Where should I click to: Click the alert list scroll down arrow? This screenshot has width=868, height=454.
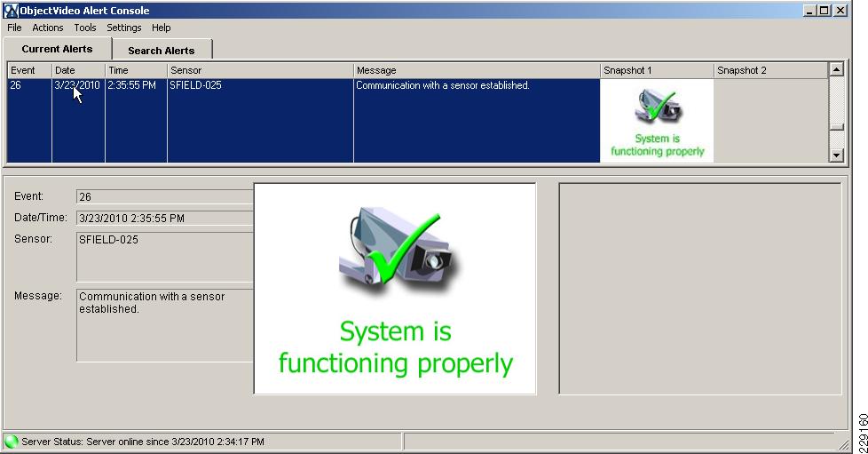pos(836,155)
